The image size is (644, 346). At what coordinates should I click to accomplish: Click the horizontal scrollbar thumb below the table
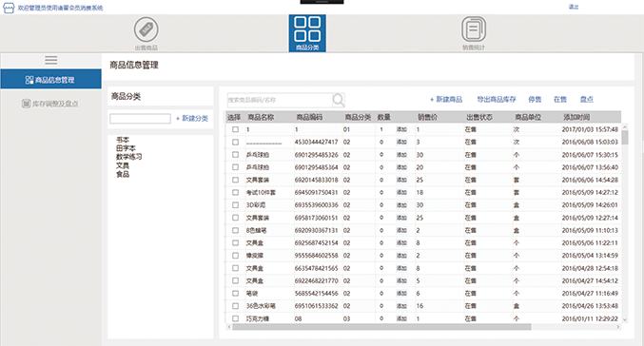382,327
